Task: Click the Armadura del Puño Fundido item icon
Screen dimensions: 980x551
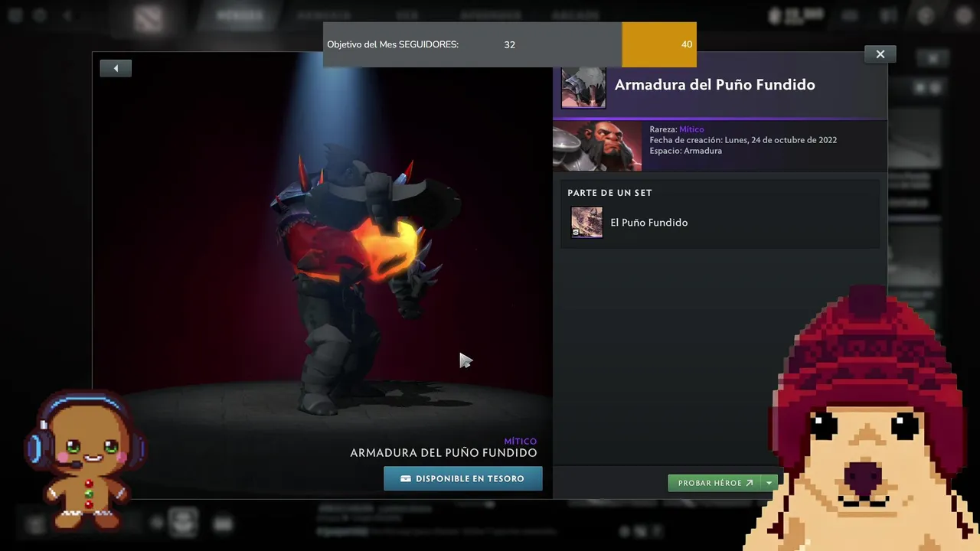Action: click(583, 86)
